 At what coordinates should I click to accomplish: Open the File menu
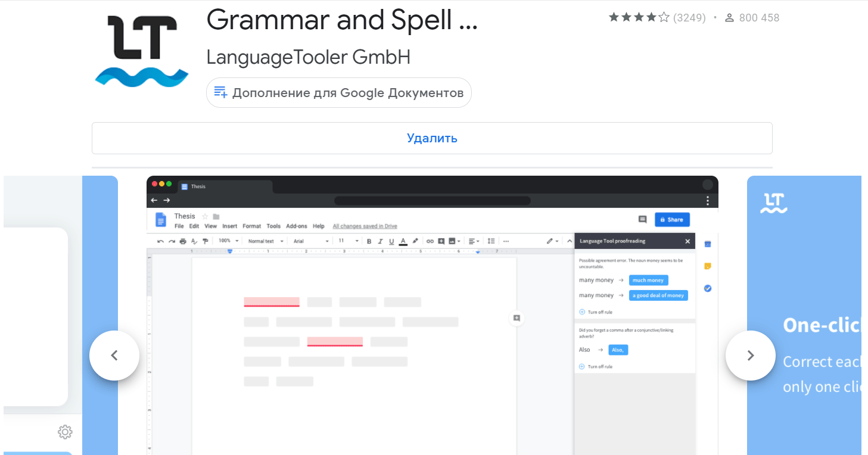pos(179,226)
